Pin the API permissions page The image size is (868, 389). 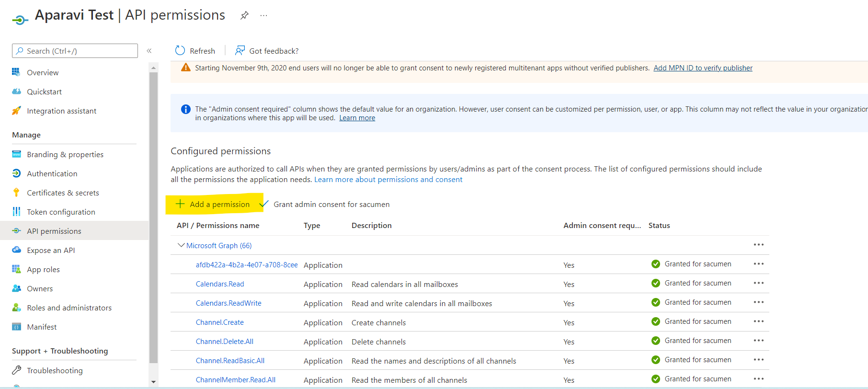coord(244,15)
